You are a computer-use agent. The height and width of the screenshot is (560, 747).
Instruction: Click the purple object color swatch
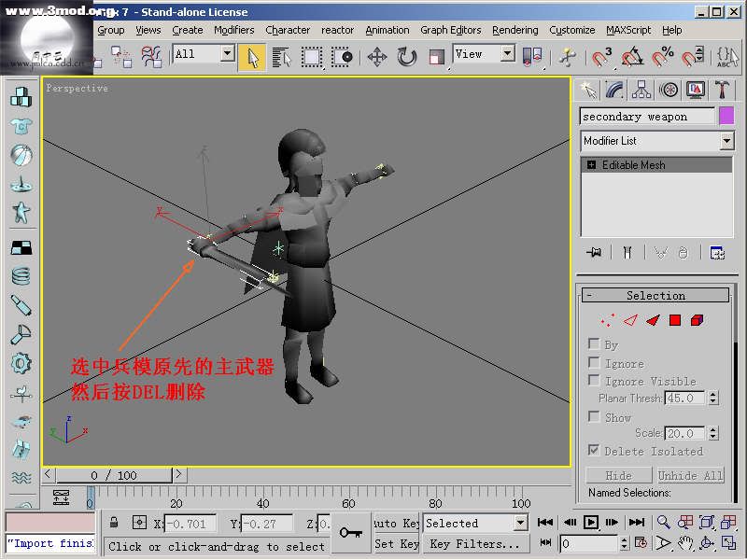pos(726,117)
